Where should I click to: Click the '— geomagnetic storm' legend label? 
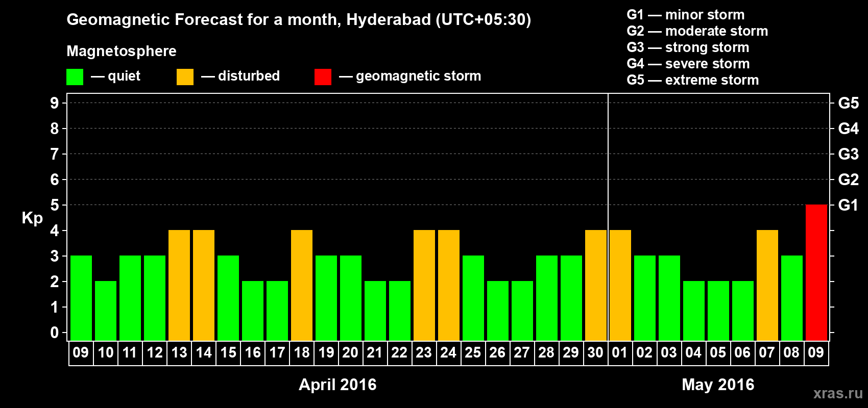click(x=410, y=76)
